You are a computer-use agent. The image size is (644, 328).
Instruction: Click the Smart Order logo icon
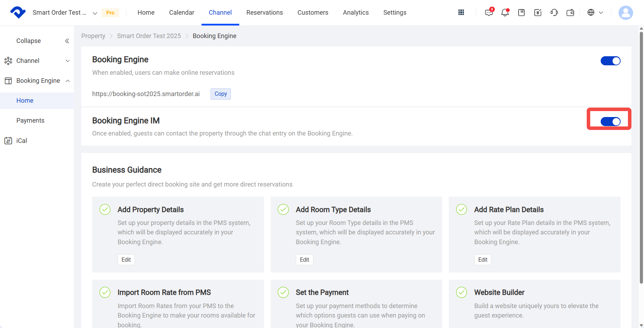18,12
